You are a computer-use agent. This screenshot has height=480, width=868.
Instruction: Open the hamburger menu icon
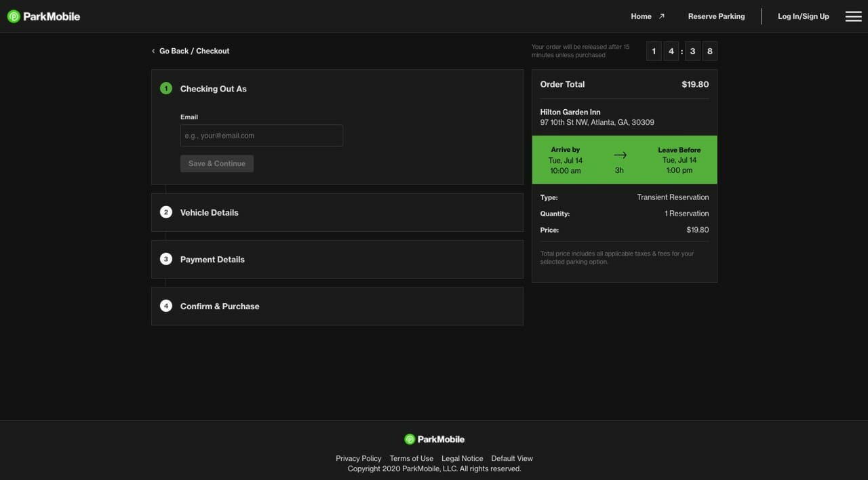pyautogui.click(x=853, y=16)
